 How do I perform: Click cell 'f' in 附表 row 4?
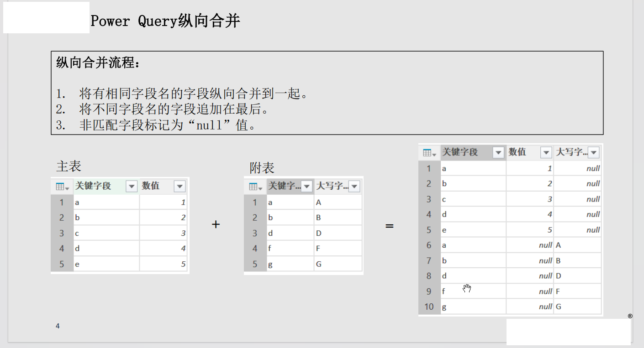pyautogui.click(x=290, y=249)
